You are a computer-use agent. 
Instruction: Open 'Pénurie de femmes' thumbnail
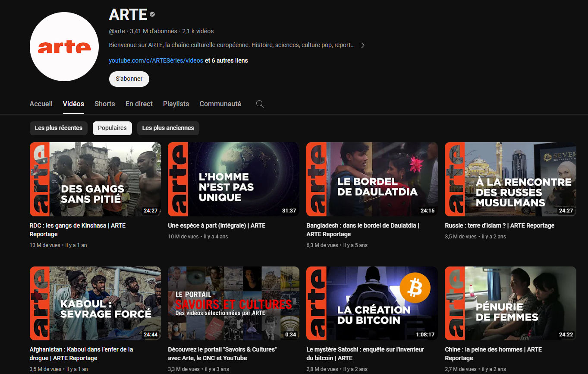510,303
